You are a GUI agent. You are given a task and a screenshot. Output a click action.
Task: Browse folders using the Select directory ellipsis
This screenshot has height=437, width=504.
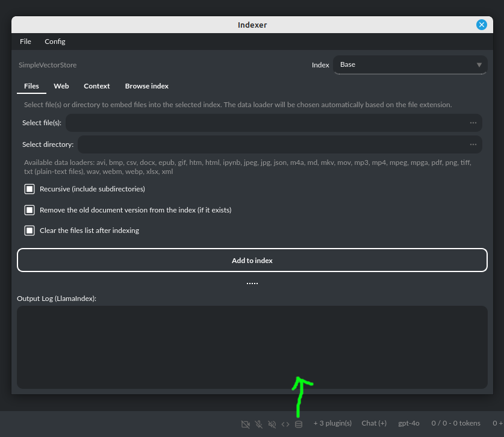pos(473,144)
